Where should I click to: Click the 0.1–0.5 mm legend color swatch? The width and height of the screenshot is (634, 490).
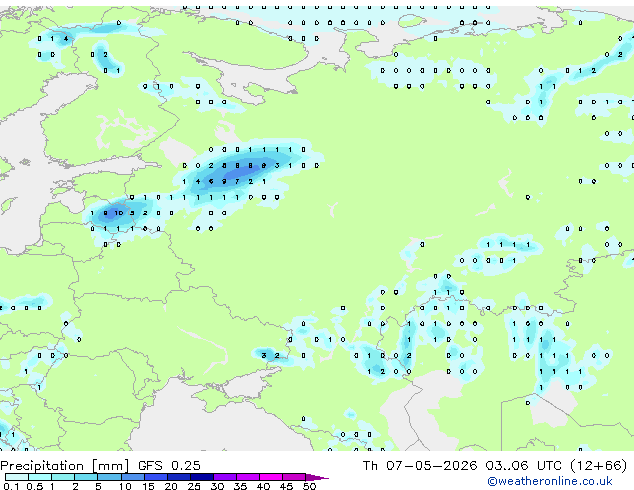point(17,477)
